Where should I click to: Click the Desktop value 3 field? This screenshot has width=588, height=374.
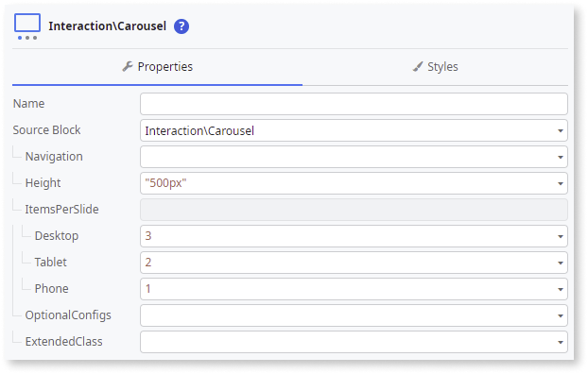[354, 236]
